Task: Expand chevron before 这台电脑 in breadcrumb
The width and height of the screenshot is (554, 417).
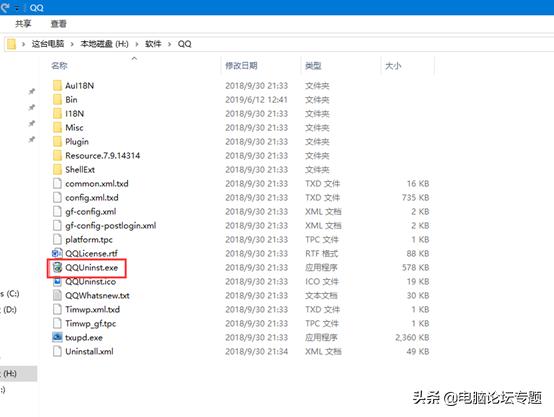Action: click(x=23, y=44)
